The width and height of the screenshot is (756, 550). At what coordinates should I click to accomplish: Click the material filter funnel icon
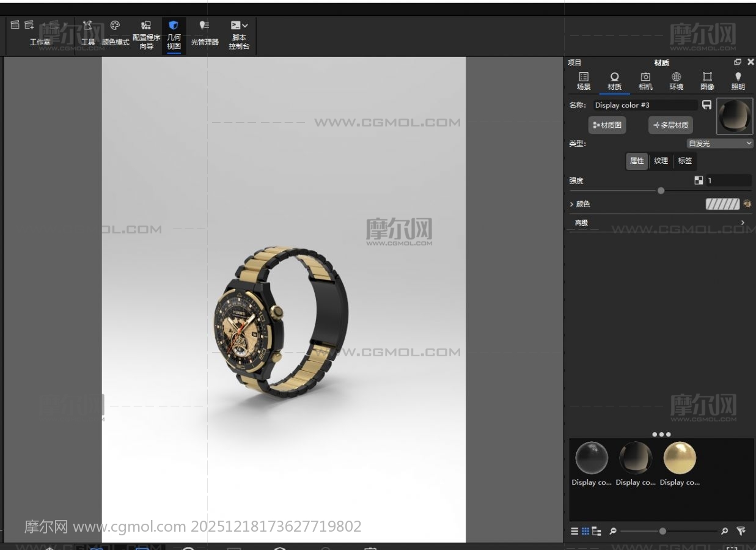[x=741, y=531]
